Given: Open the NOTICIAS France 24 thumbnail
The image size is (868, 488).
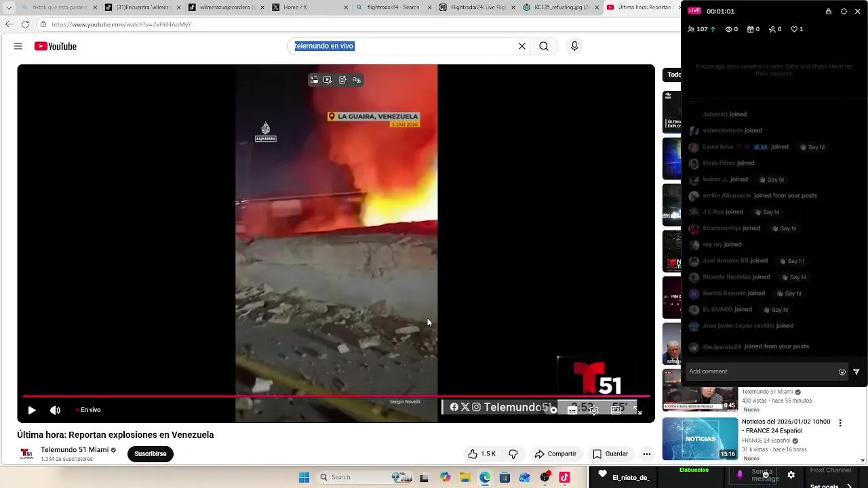Looking at the screenshot, I should (x=700, y=439).
